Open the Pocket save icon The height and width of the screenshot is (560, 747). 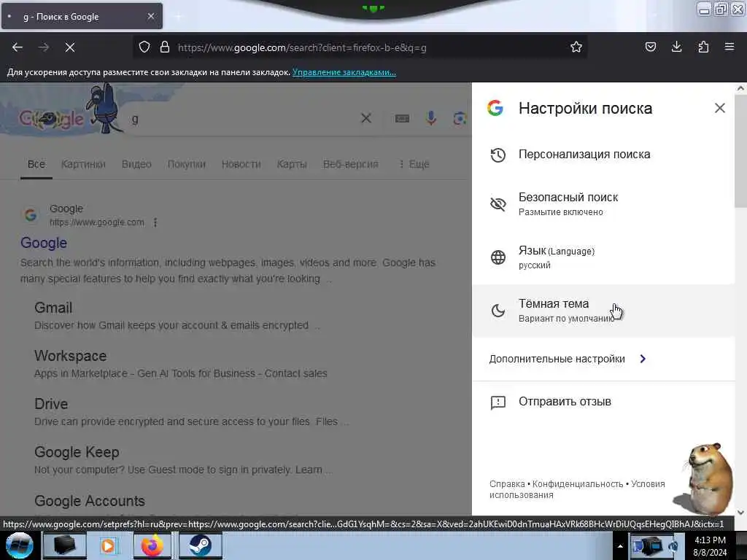pyautogui.click(x=650, y=47)
